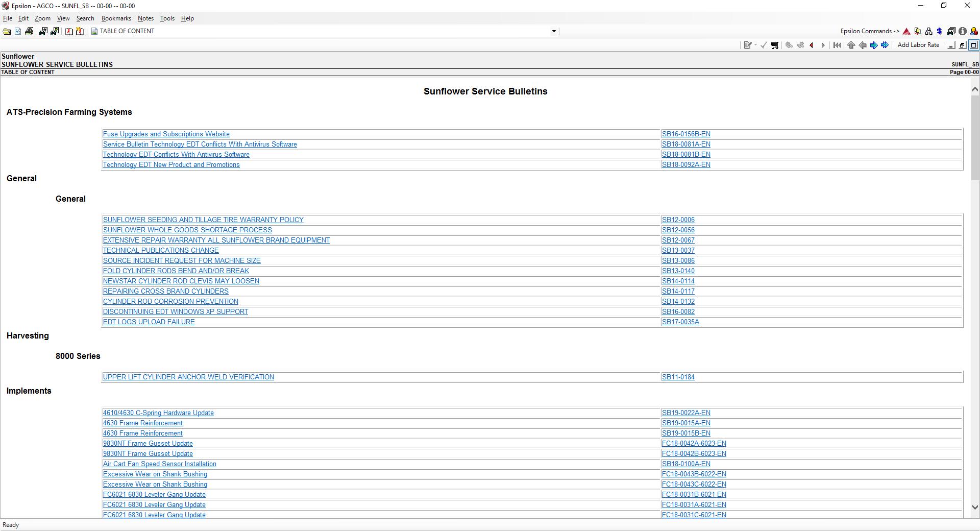The image size is (980, 531).
Task: Click the jump to first page icon
Action: [x=837, y=45]
